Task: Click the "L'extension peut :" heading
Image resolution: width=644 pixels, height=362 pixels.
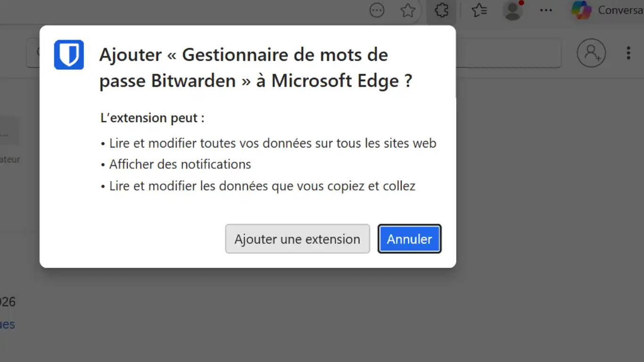Action: point(152,118)
